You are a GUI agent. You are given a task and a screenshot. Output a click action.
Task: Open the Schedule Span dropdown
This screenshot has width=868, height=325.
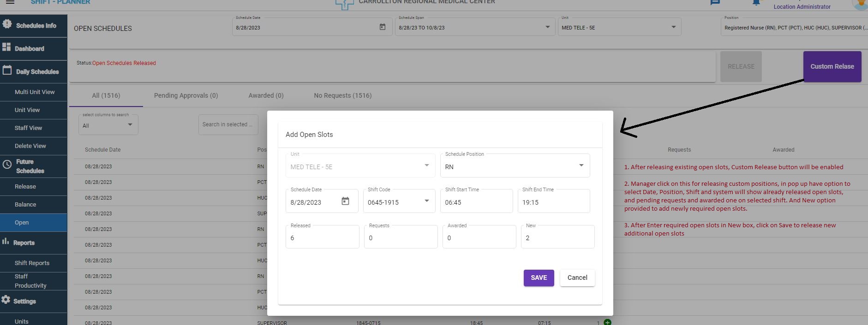tap(547, 27)
